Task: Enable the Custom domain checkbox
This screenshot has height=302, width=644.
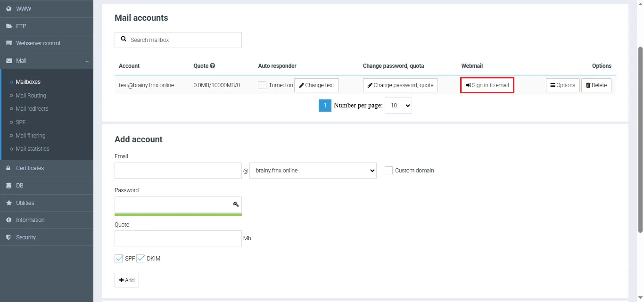Action: [x=388, y=171]
